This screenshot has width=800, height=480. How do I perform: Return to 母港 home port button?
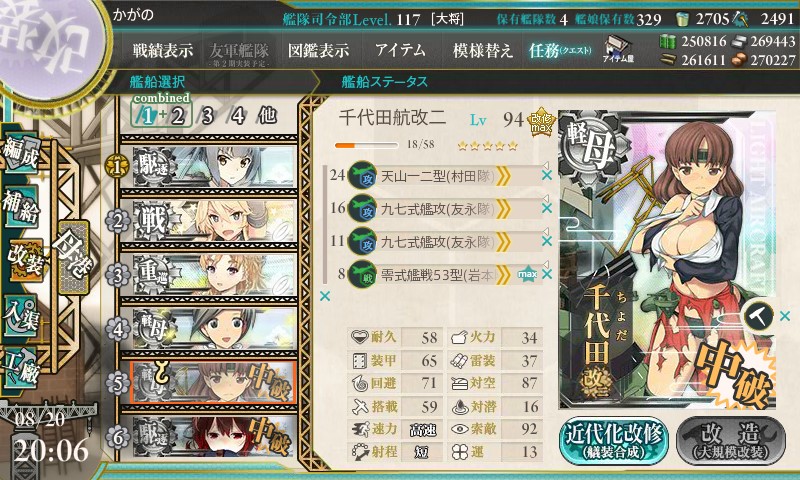point(74,258)
